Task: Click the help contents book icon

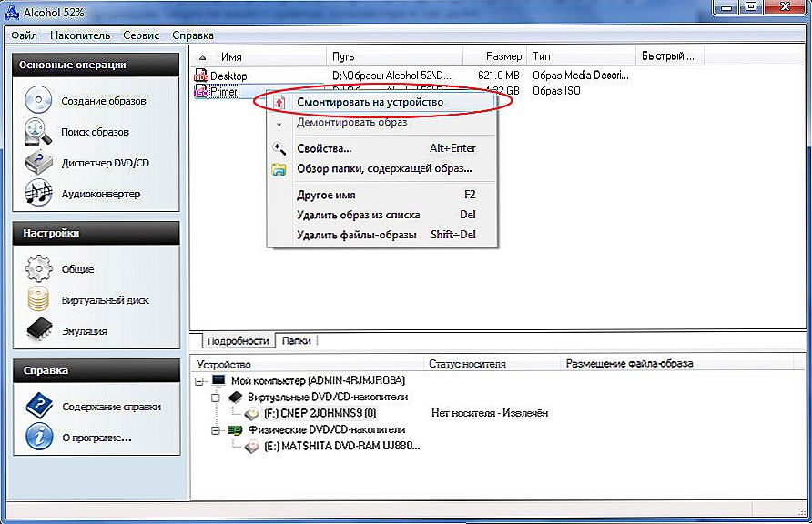Action: coord(39,406)
